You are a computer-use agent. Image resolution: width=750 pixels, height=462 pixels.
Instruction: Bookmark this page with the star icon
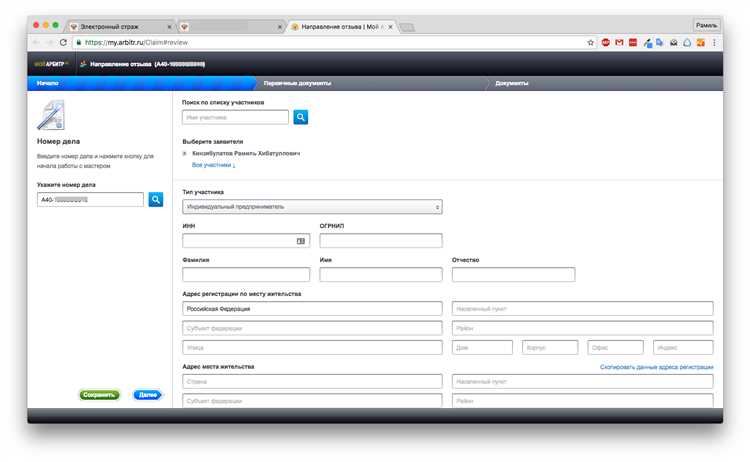[x=591, y=43]
